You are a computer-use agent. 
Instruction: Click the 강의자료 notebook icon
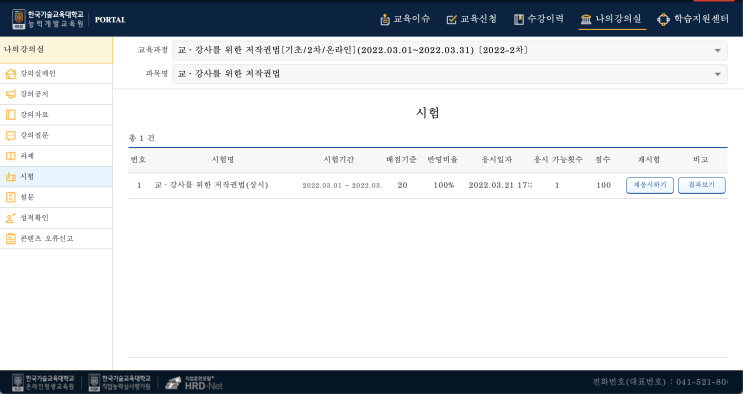10,115
